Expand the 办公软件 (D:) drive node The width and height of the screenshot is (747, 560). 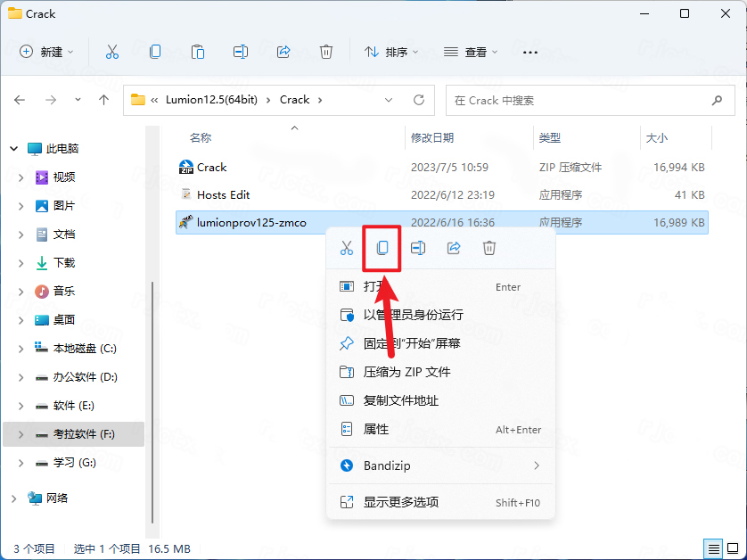21,377
